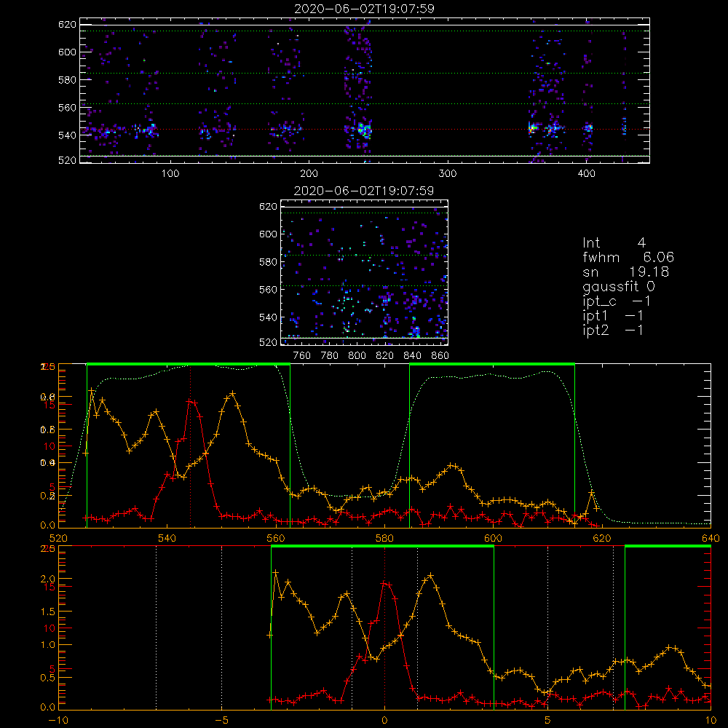Select the 'sn 19.18' readout text

coord(626,272)
